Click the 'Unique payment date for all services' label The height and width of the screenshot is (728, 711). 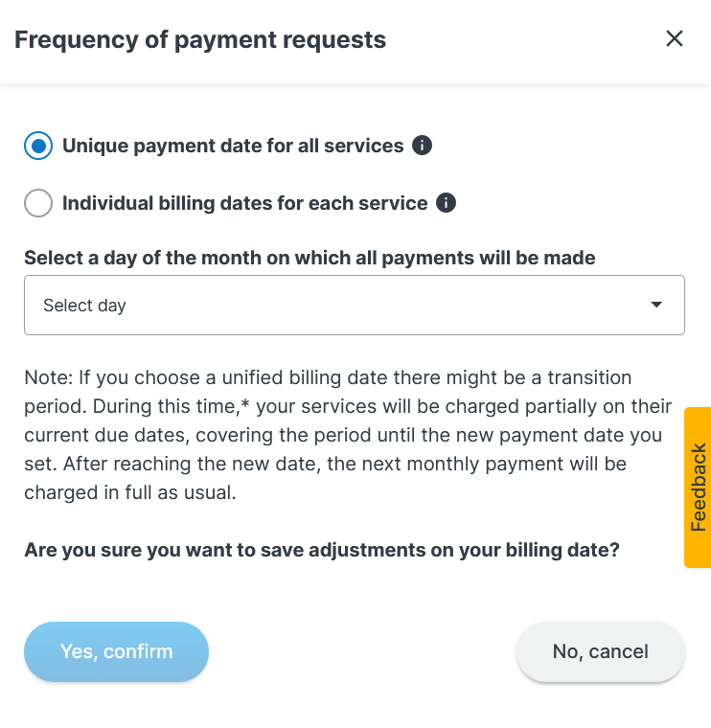tap(233, 146)
